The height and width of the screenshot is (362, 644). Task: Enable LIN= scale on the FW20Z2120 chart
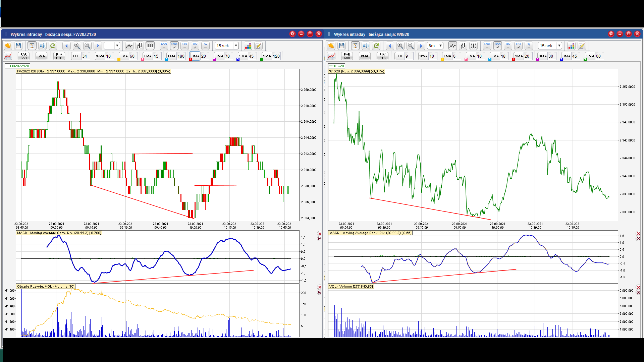point(184,46)
